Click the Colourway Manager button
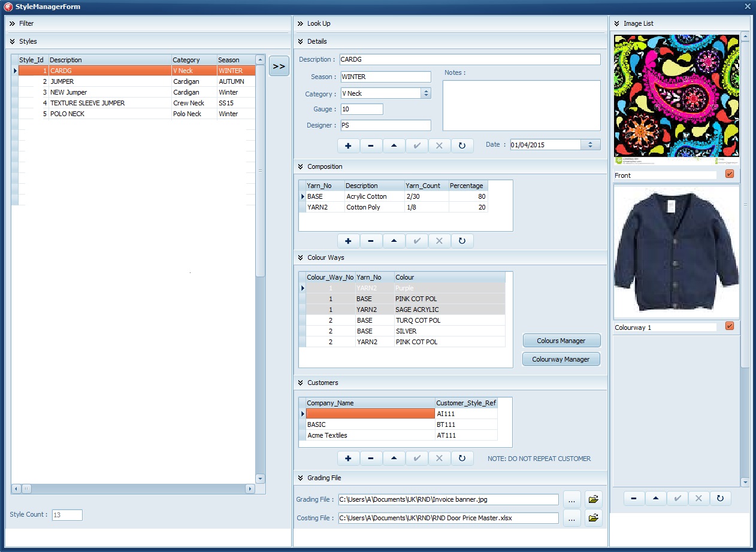Viewport: 756px width, 552px height. [561, 359]
